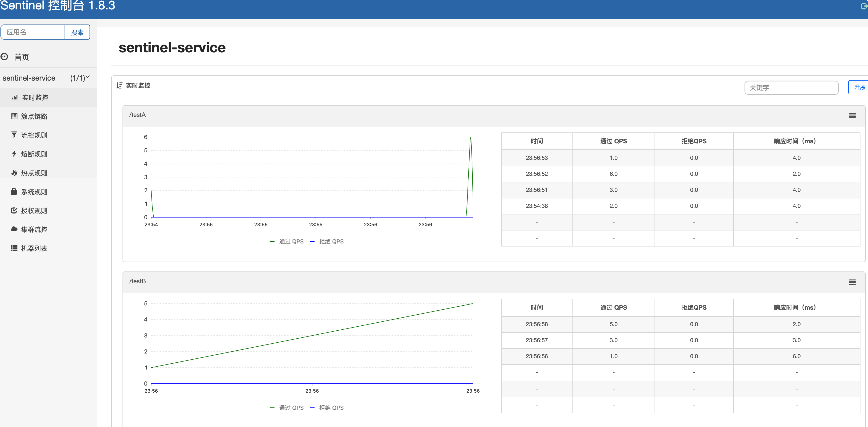
Task: Go to 首页 in the sidebar
Action: click(22, 57)
